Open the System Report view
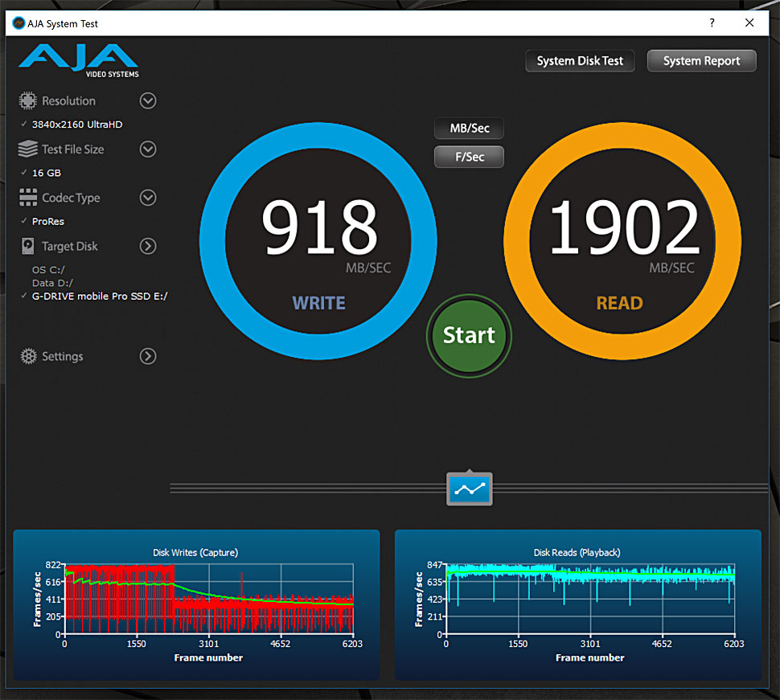 pos(701,60)
